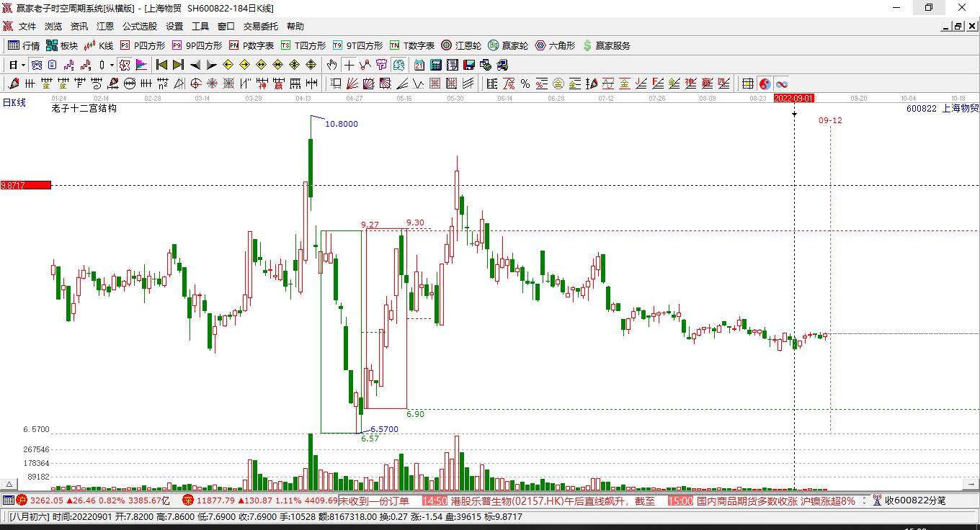Open the 浏览 menu
This screenshot has height=530, width=980.
click(53, 26)
